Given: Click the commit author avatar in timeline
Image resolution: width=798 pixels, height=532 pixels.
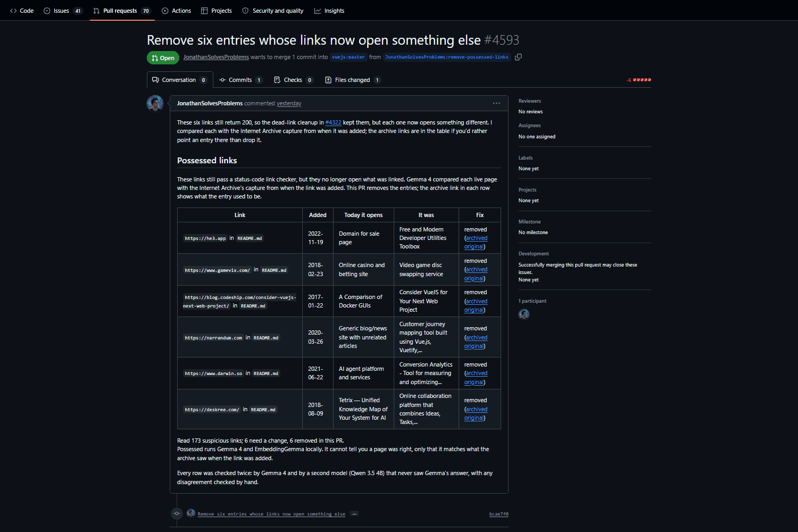Looking at the screenshot, I should tap(191, 513).
